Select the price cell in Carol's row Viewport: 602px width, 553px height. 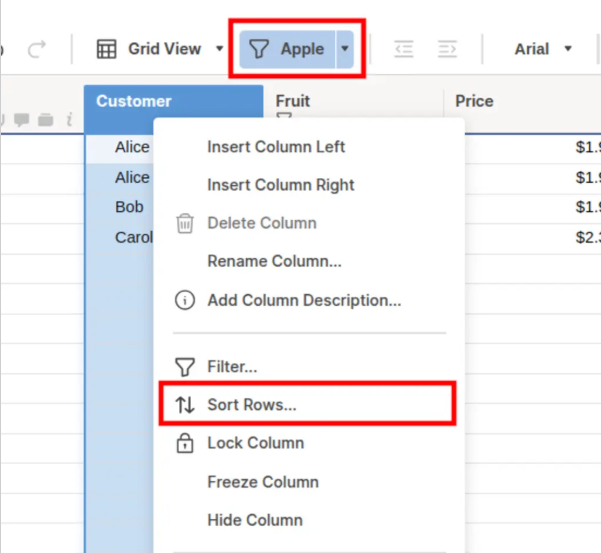pyautogui.click(x=533, y=237)
